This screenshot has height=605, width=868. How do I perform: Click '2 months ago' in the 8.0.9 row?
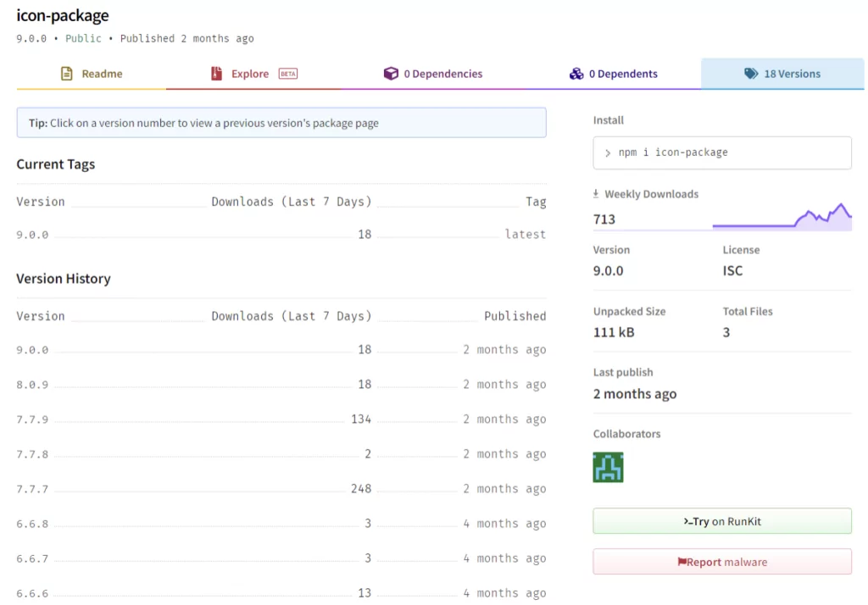point(504,384)
